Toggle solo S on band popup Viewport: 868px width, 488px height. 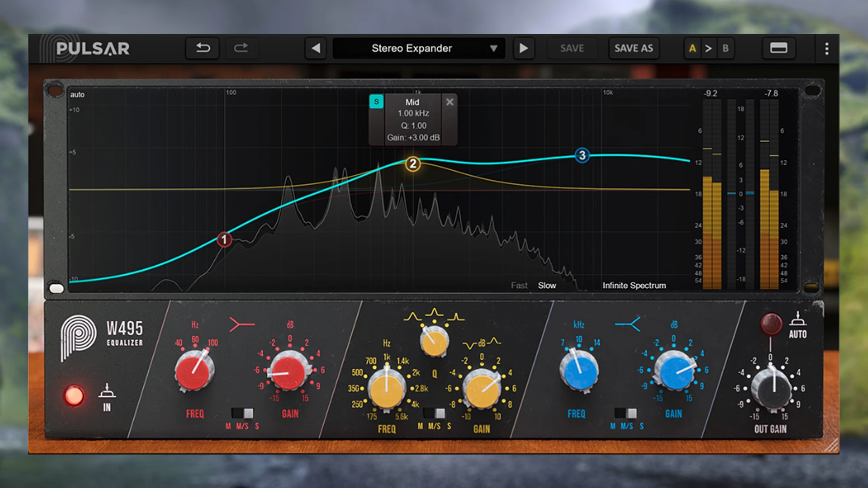coord(376,102)
